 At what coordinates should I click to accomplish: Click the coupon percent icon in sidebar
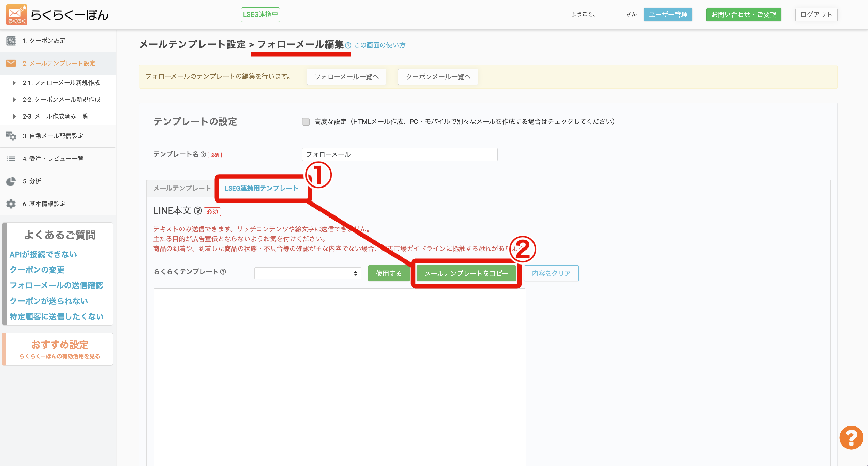(x=11, y=41)
